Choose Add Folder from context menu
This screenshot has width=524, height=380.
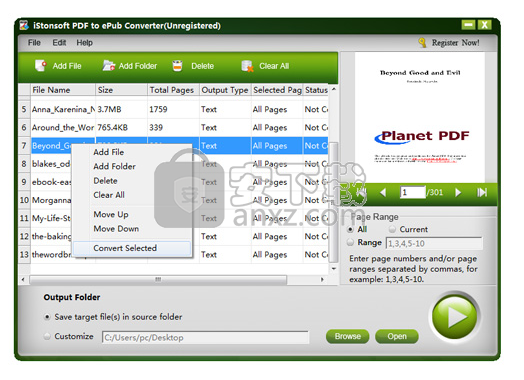click(132, 166)
